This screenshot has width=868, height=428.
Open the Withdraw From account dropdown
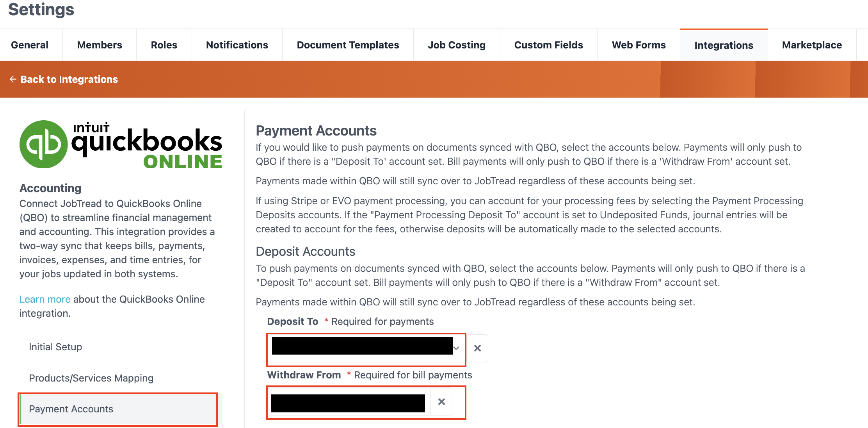tap(349, 402)
